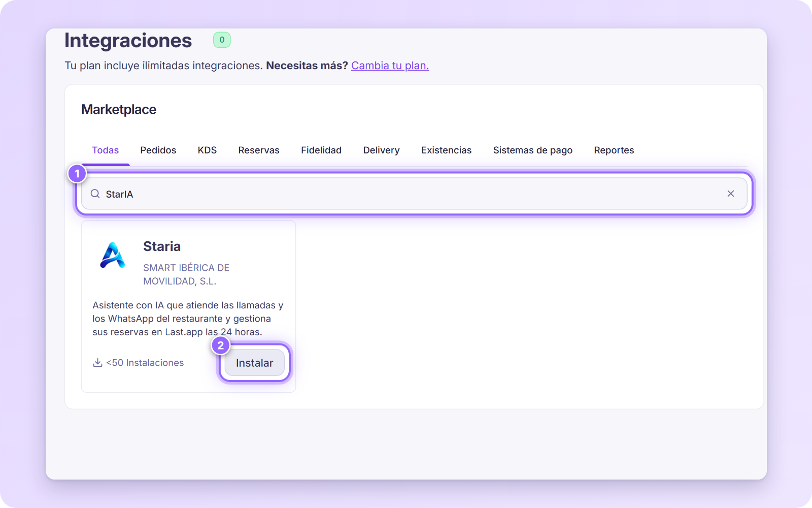The image size is (812, 508).
Task: Click the Marketplace heading
Action: click(x=119, y=110)
